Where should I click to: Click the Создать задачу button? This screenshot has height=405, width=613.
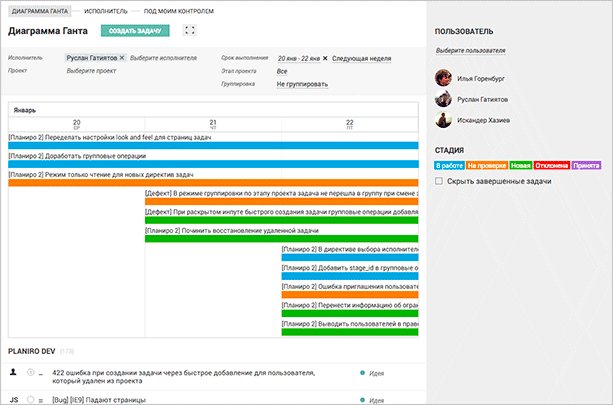click(x=135, y=30)
